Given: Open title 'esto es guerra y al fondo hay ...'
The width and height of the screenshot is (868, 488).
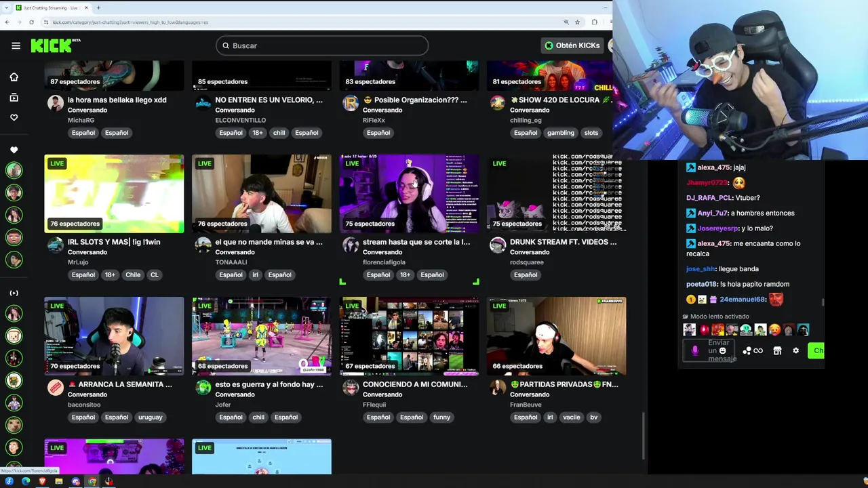Looking at the screenshot, I should 269,384.
